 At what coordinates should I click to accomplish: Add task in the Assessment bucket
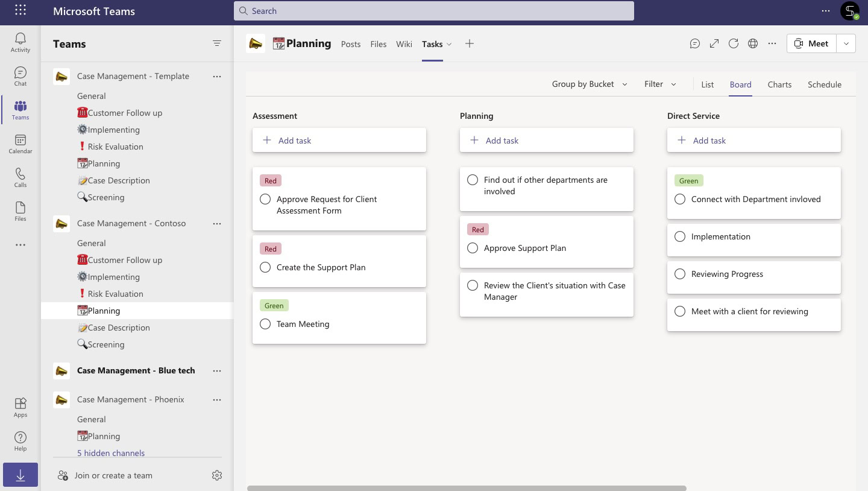pyautogui.click(x=339, y=141)
